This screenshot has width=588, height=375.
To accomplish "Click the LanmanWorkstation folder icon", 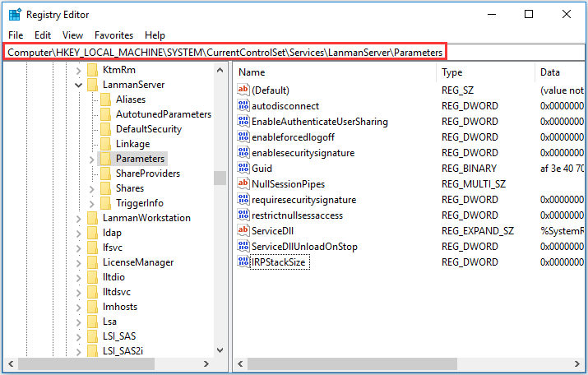I will pos(92,218).
